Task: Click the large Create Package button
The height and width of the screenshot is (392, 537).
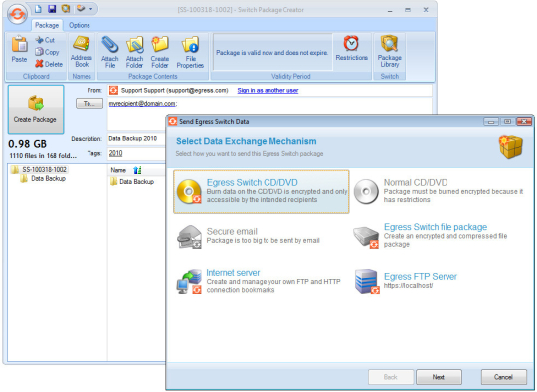Action: pyautogui.click(x=36, y=109)
